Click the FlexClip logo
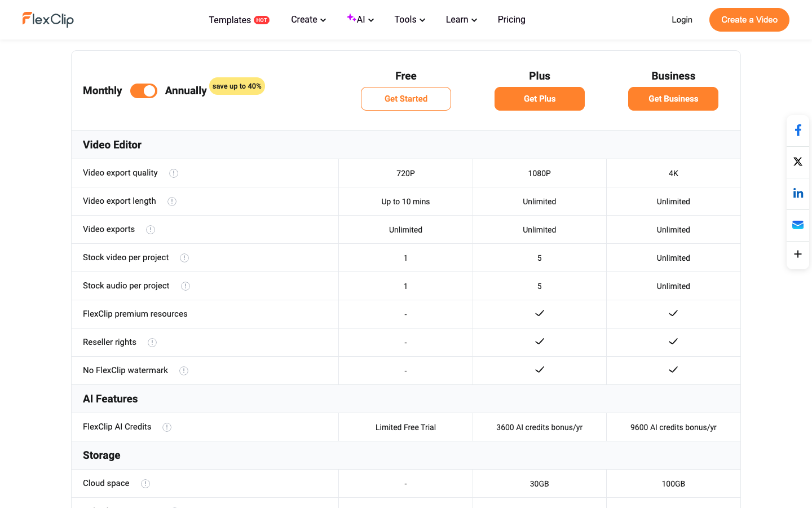The width and height of the screenshot is (812, 508). (x=48, y=19)
